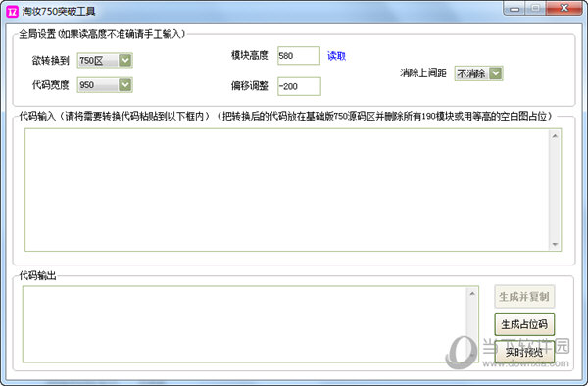Click the 消除上间距 label text
588x386 pixels.
423,72
